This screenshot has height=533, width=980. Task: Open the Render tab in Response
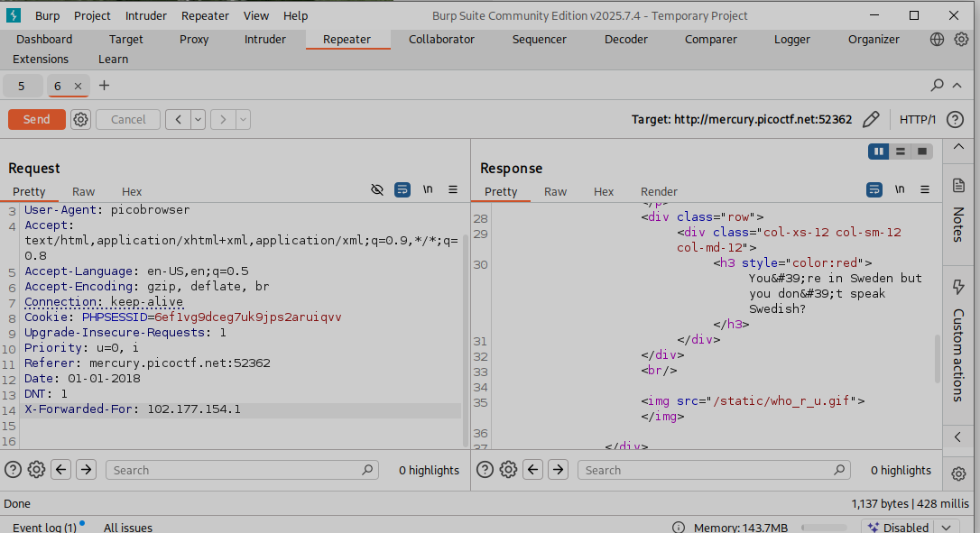[659, 191]
